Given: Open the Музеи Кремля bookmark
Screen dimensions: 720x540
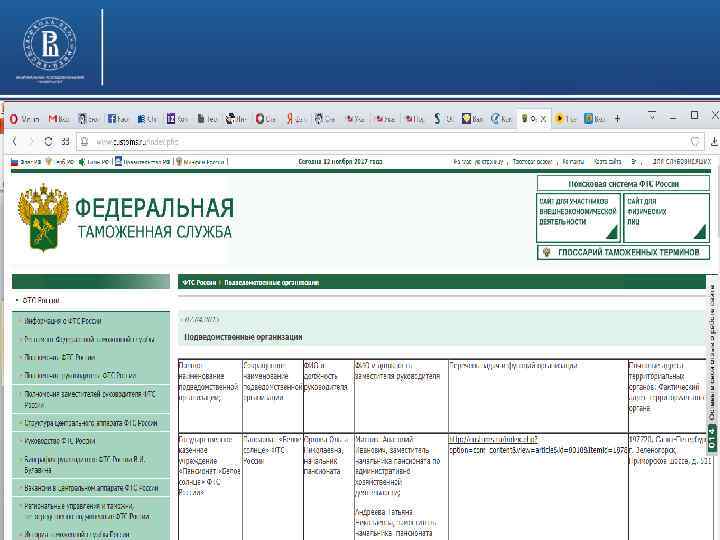Looking at the screenshot, I should coord(200,162).
